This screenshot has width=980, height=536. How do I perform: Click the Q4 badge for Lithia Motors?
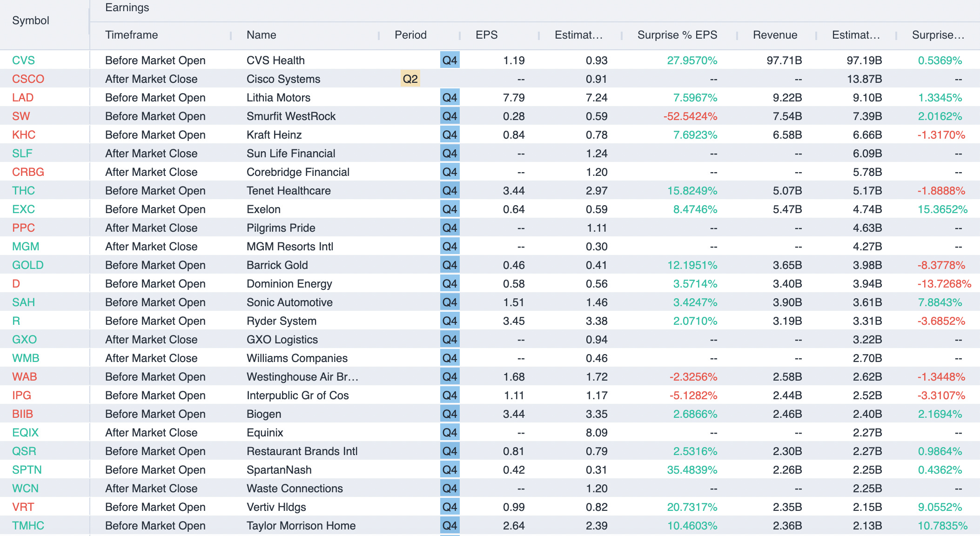[x=450, y=98]
